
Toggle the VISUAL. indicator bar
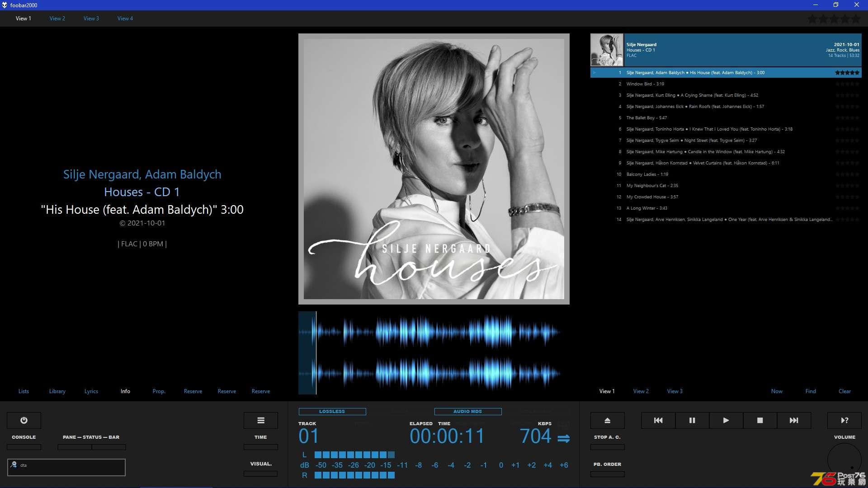pyautogui.click(x=261, y=474)
